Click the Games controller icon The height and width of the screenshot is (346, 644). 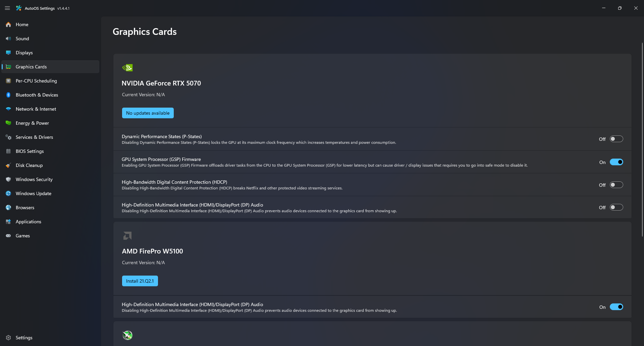pos(8,236)
